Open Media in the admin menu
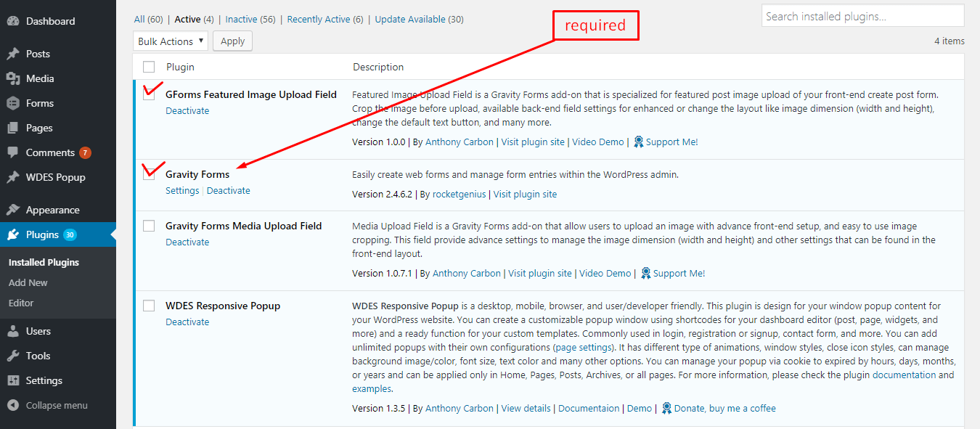This screenshot has height=429, width=980. click(x=58, y=78)
